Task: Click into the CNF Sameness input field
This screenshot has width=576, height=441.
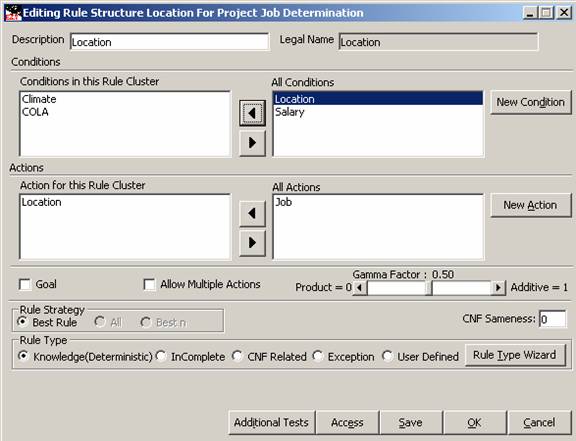Action: [552, 319]
